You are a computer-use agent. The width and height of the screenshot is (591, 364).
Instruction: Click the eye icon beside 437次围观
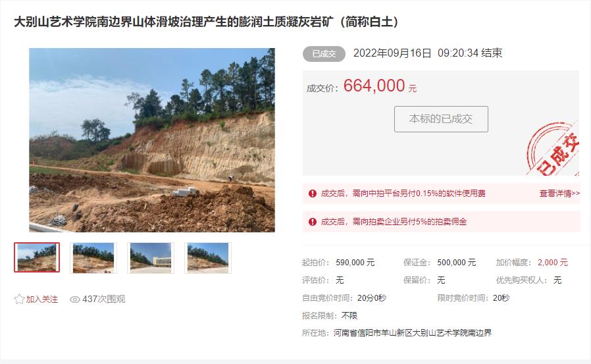[x=74, y=299]
